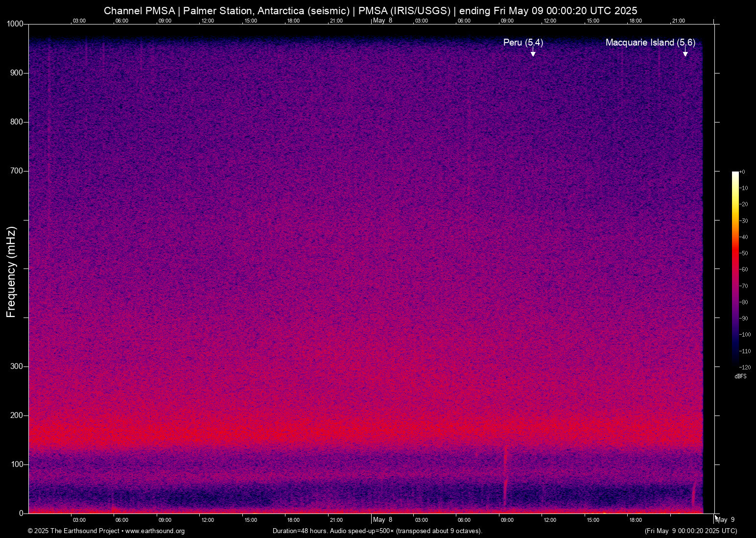Click the Duration=48 hours caption text
The image size is (756, 538).
[378, 531]
